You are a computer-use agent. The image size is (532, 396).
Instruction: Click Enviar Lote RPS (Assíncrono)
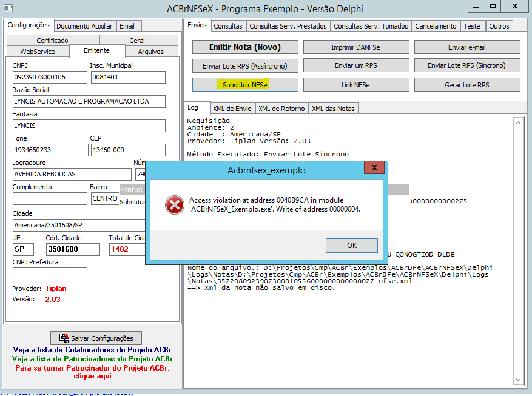[x=245, y=65]
